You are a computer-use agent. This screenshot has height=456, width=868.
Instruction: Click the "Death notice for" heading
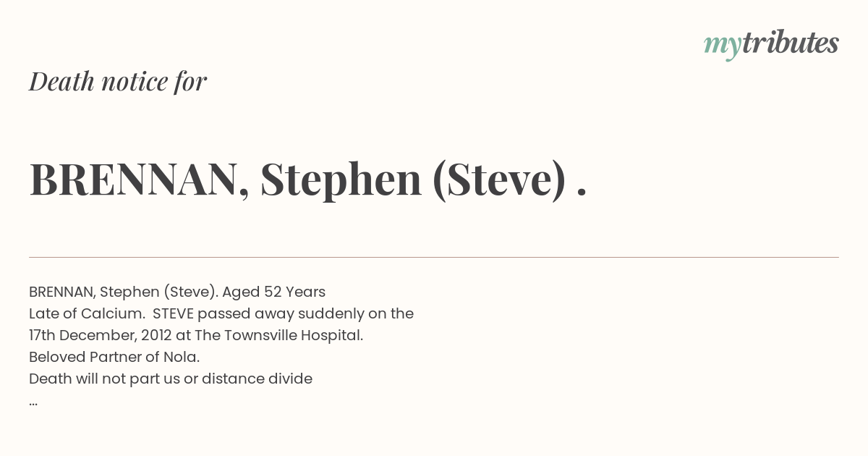(118, 82)
